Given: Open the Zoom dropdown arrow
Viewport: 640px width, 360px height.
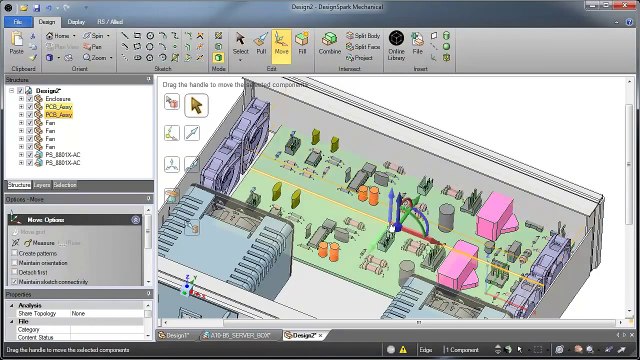Looking at the screenshot, I should click(111, 58).
